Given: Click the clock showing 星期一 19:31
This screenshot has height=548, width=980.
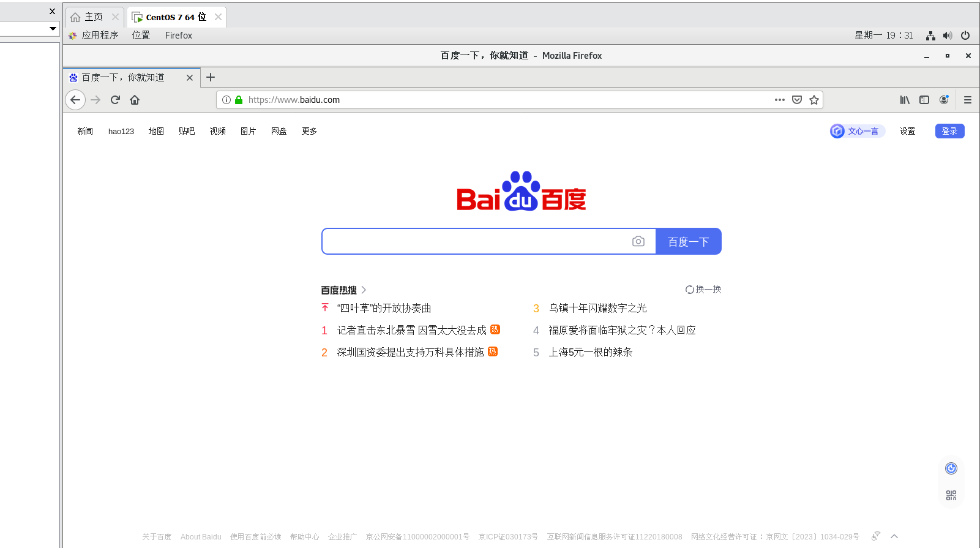Looking at the screenshot, I should 884,36.
